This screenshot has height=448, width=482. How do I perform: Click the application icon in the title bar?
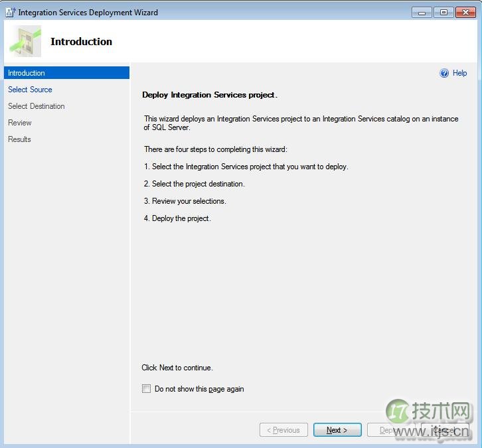10,12
